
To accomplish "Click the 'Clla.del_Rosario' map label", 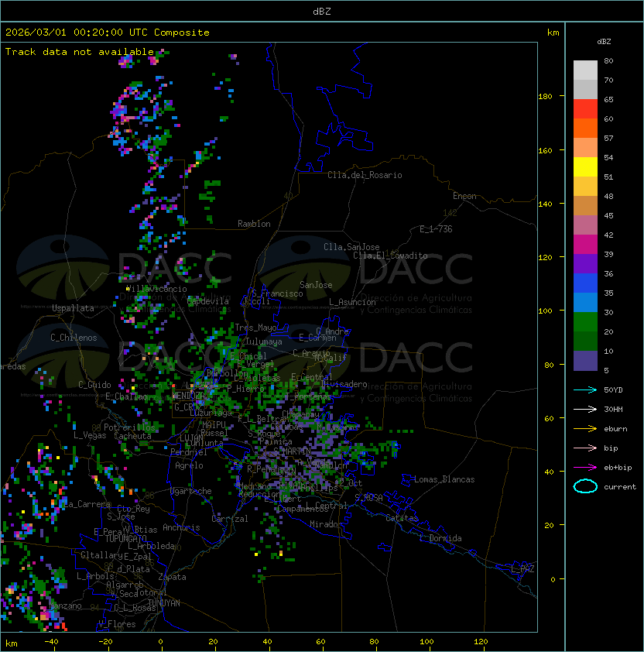I will 365,175.
